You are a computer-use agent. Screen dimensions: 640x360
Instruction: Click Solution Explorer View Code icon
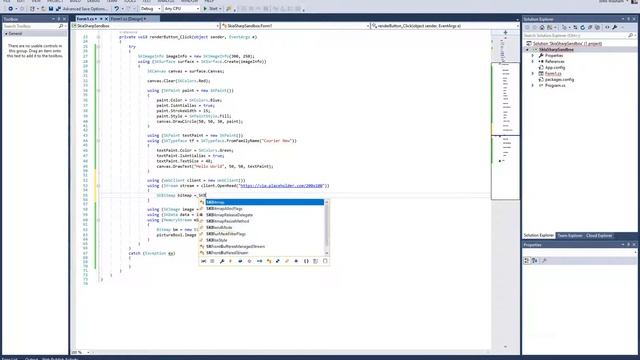click(x=607, y=27)
